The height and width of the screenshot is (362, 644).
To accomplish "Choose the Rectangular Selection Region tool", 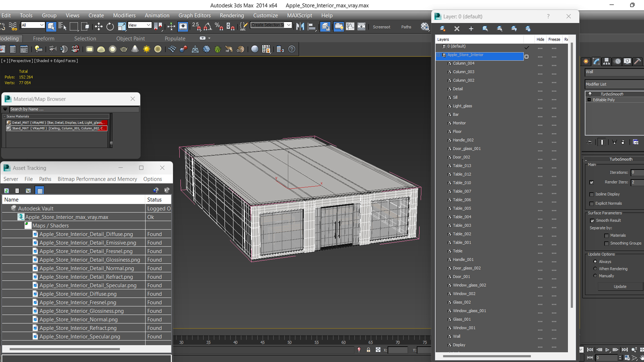I will (74, 26).
